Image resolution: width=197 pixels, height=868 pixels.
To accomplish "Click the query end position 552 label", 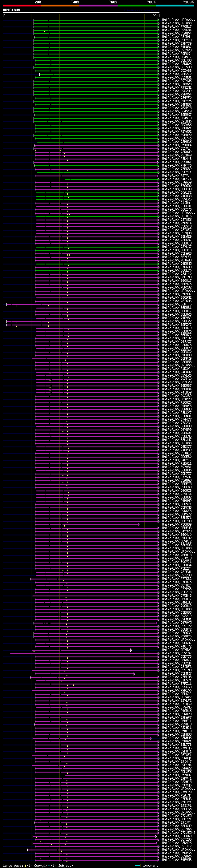I will (155, 15).
